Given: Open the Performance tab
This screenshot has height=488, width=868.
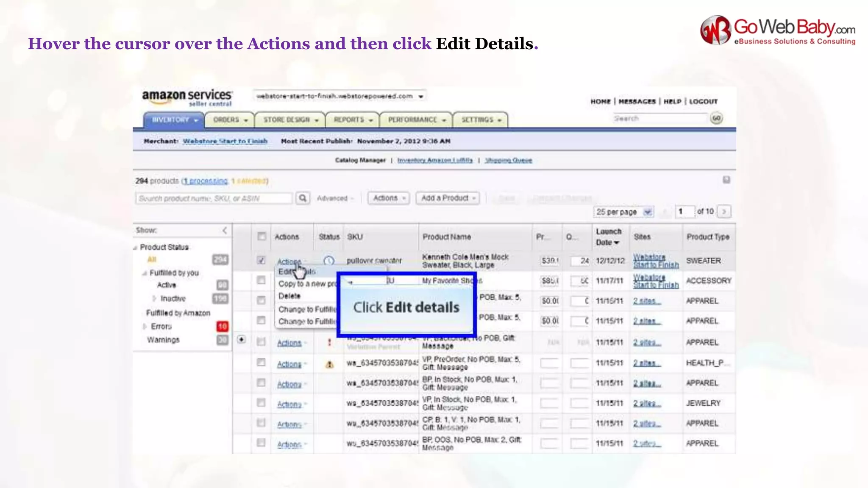Looking at the screenshot, I should pos(416,120).
